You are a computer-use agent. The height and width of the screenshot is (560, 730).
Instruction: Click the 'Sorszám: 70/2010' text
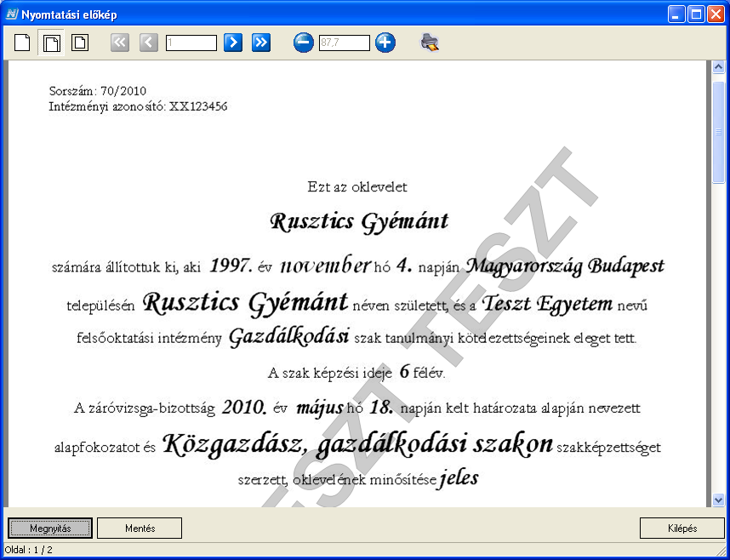(97, 90)
